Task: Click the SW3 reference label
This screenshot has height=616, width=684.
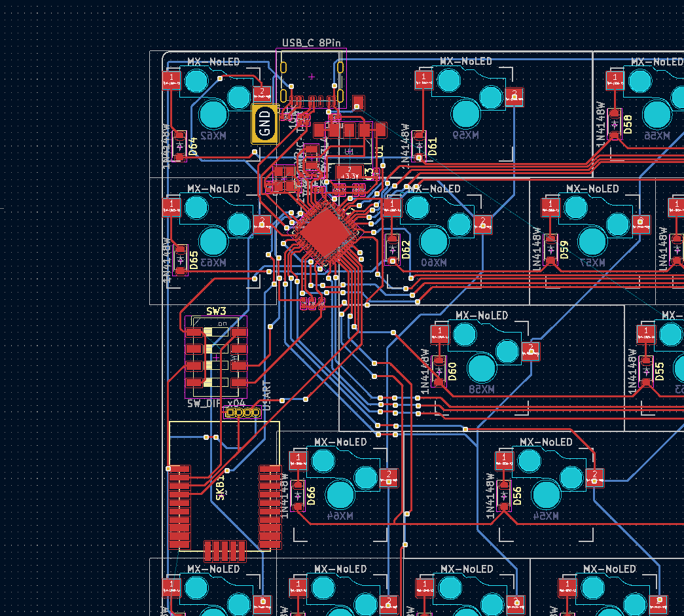Action: [x=216, y=311]
